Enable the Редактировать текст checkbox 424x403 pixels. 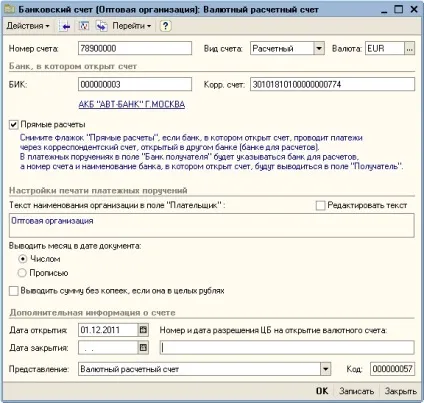click(320, 206)
